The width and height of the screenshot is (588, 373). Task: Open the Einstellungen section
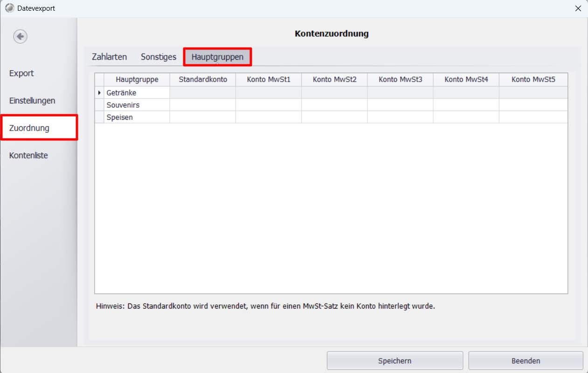point(32,101)
